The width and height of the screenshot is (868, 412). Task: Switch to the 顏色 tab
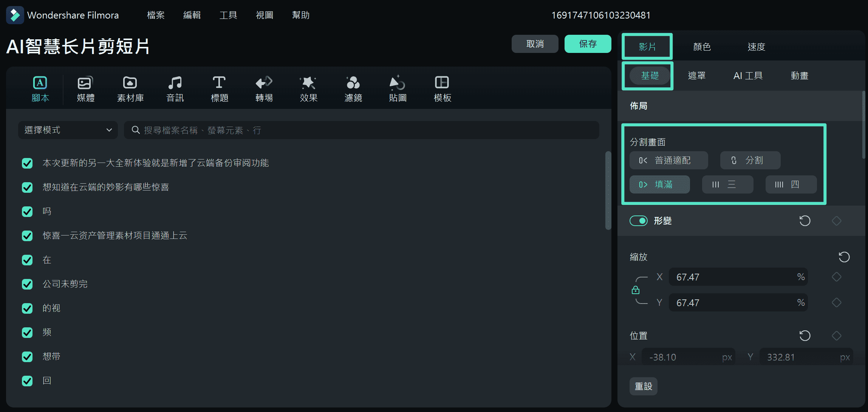(702, 47)
